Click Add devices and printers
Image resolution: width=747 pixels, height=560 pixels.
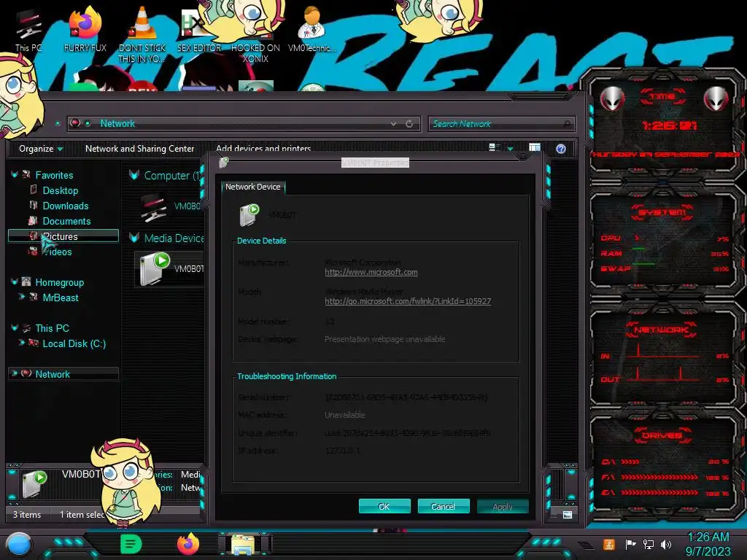(263, 148)
